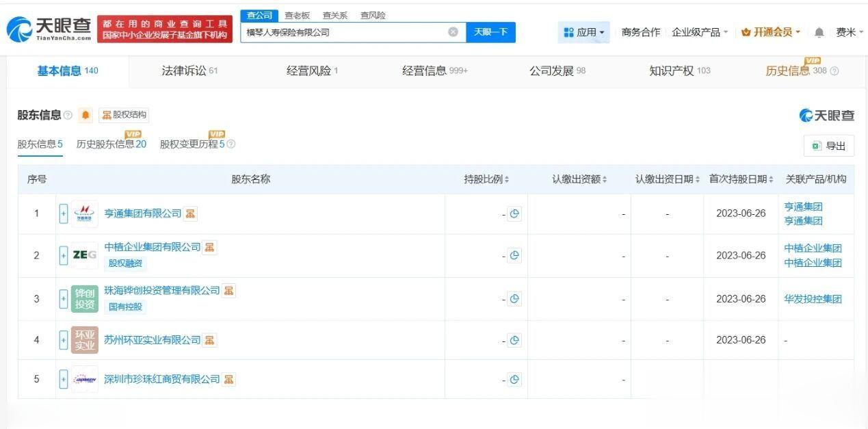Open the 费米 user account dropdown
This screenshot has height=429, width=868.
pyautogui.click(x=850, y=32)
